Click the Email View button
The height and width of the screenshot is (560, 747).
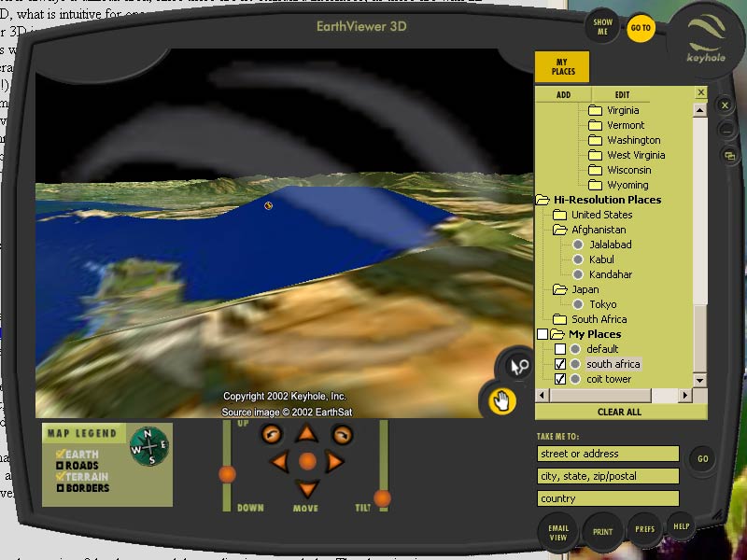pyautogui.click(x=558, y=532)
